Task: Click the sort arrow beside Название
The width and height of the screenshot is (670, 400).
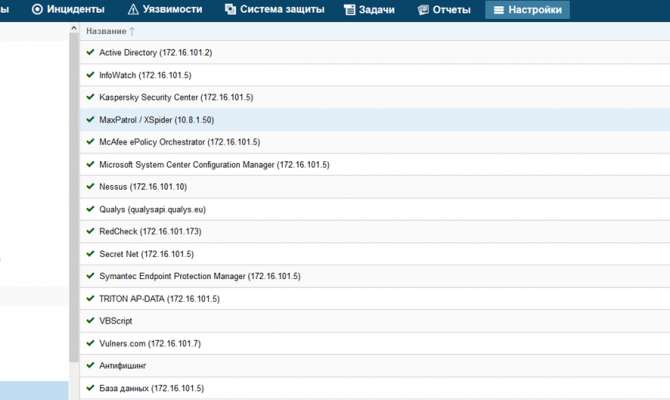Action: 132,31
